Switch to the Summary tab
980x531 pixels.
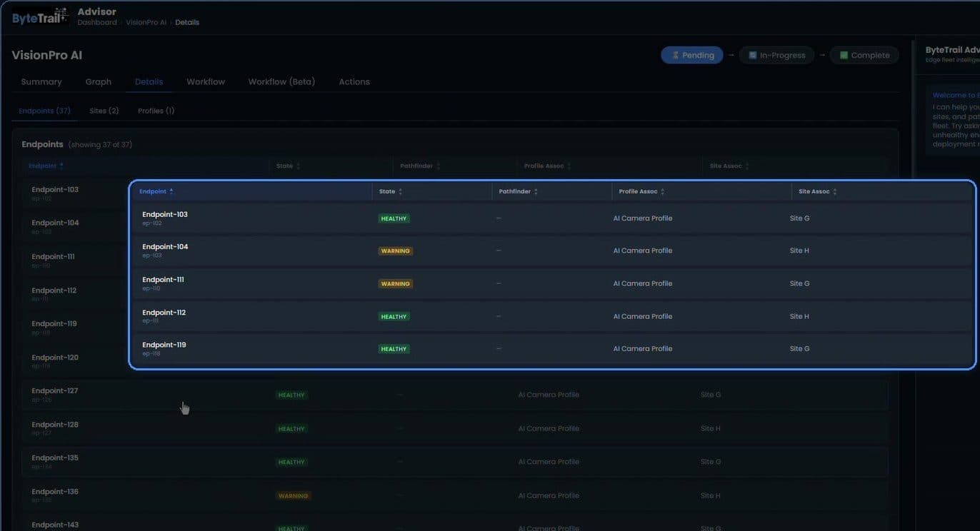click(41, 82)
